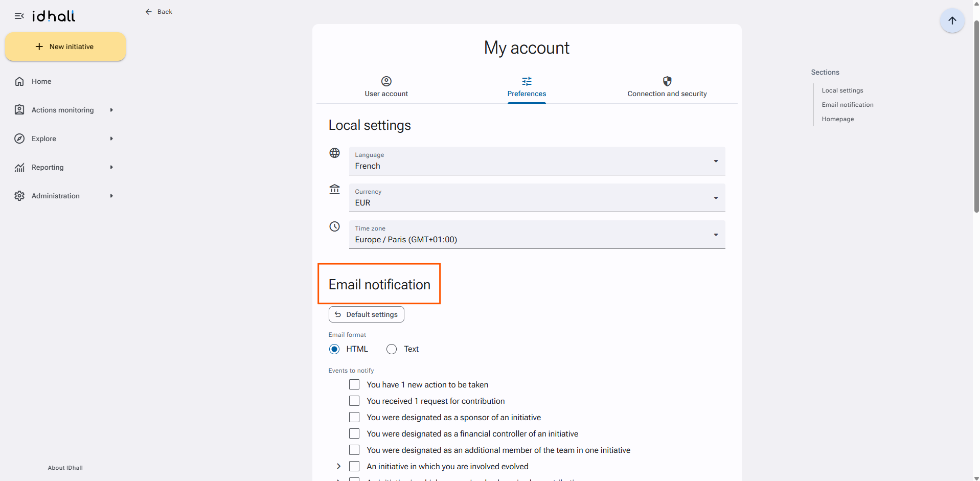Click the idhall logo
Viewport: 980px width, 481px height.
point(54,16)
